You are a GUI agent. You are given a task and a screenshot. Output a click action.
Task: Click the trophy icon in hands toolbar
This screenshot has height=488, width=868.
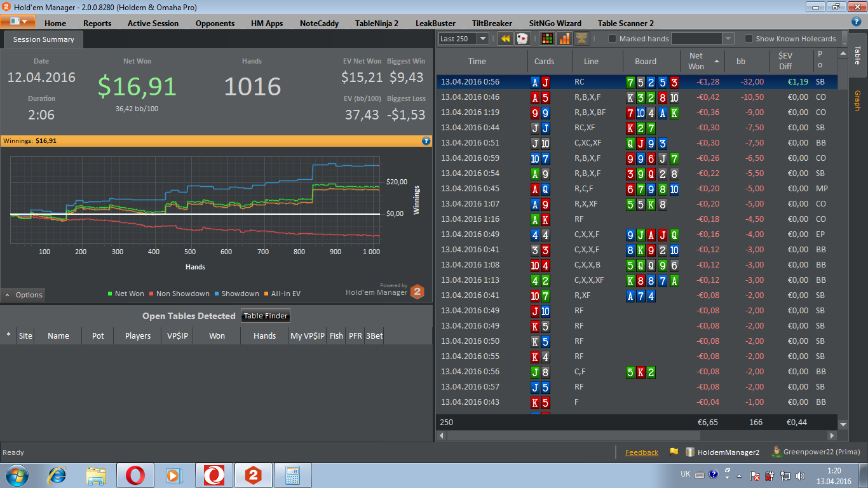coord(581,39)
